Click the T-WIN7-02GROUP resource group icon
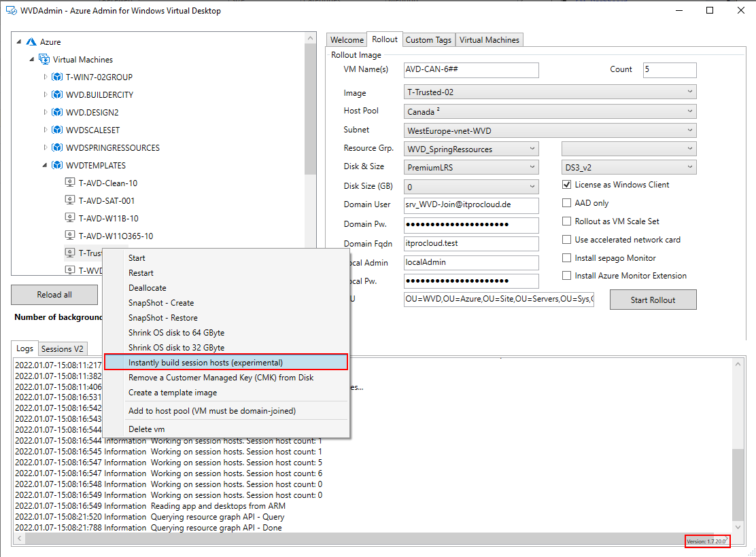This screenshot has height=557, width=756. (57, 77)
